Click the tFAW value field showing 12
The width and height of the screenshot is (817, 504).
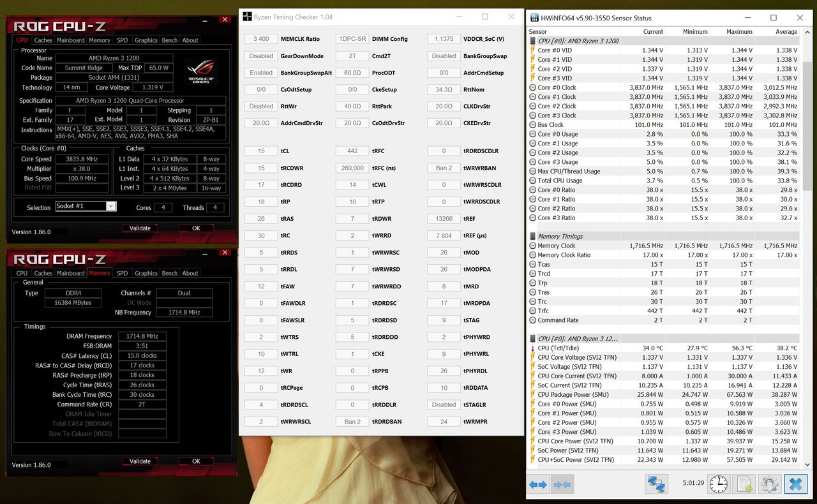pyautogui.click(x=261, y=286)
